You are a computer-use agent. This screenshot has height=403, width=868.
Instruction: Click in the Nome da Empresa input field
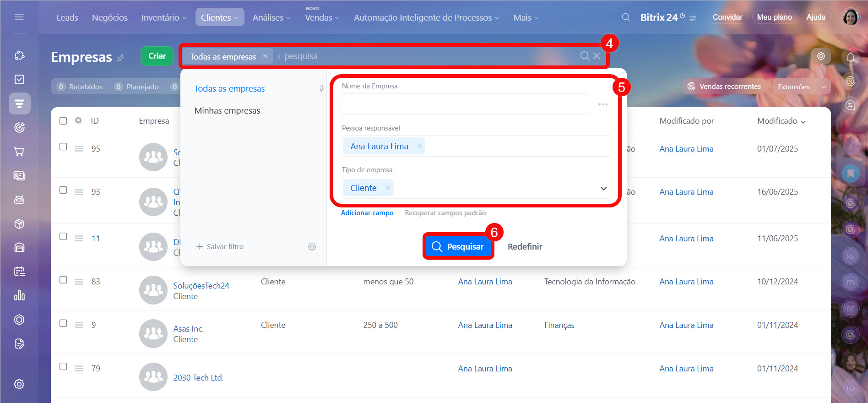click(x=465, y=104)
